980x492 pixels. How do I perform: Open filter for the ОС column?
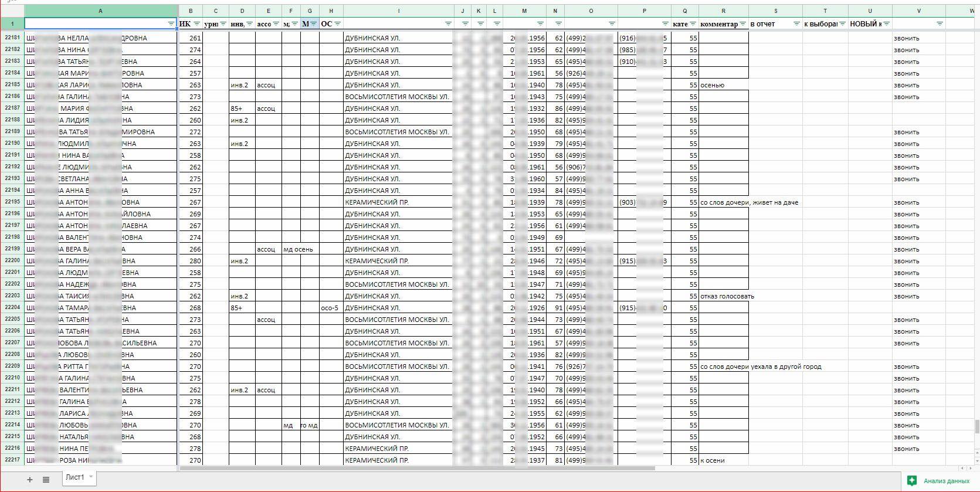point(338,24)
